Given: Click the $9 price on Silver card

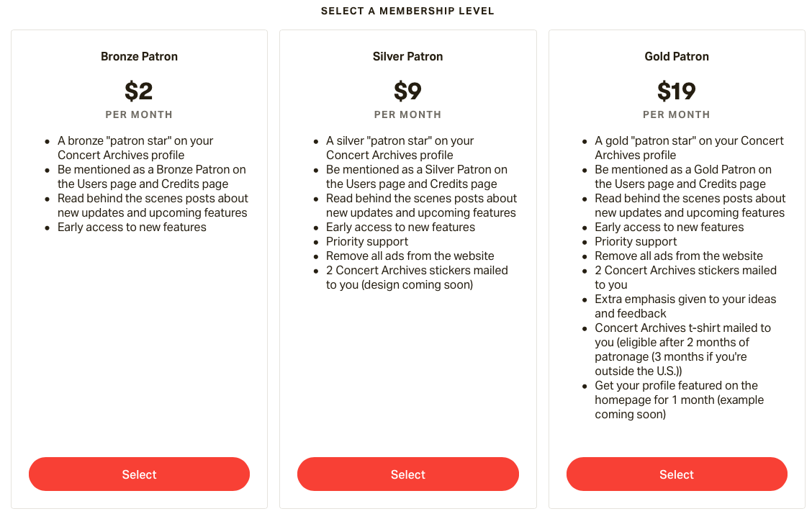Looking at the screenshot, I should coord(407,91).
